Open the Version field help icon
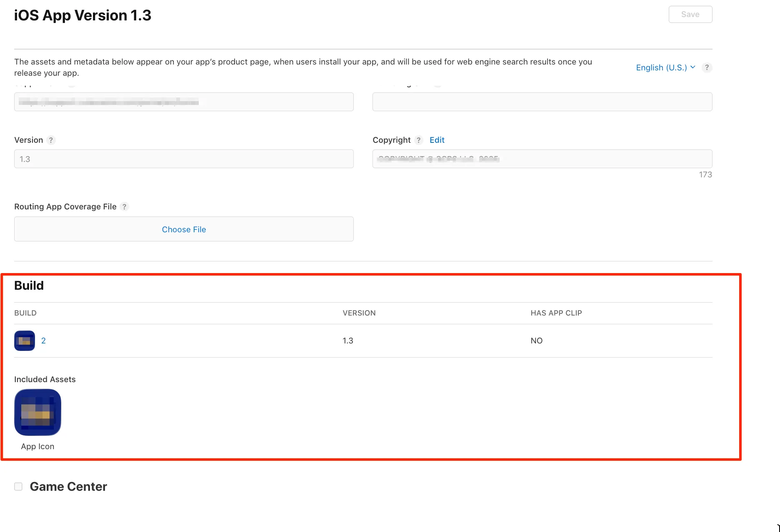 (51, 140)
